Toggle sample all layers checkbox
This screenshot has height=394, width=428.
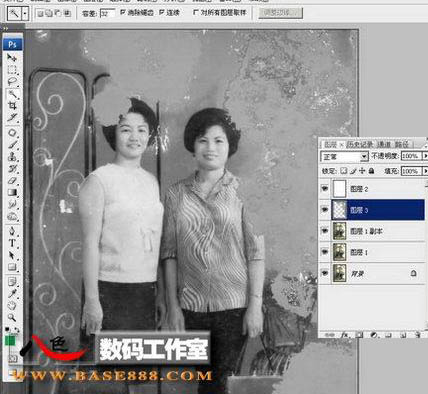196,12
